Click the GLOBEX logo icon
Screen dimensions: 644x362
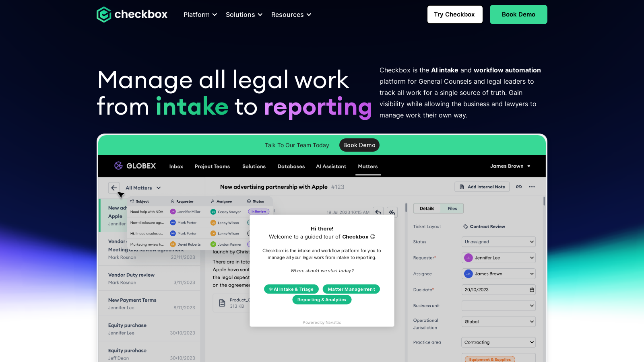(x=118, y=166)
